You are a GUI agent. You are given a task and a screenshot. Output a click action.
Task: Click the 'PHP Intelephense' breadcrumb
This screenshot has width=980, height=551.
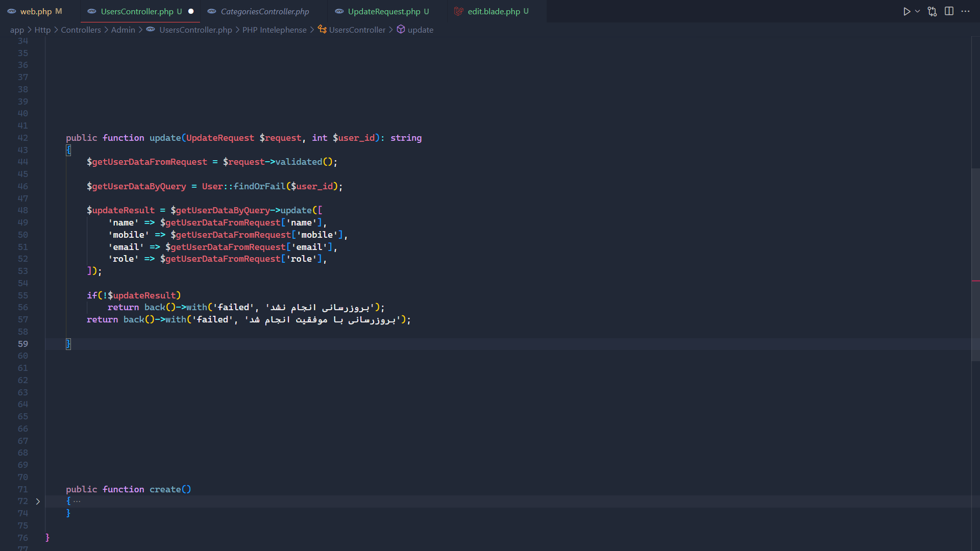274,30
